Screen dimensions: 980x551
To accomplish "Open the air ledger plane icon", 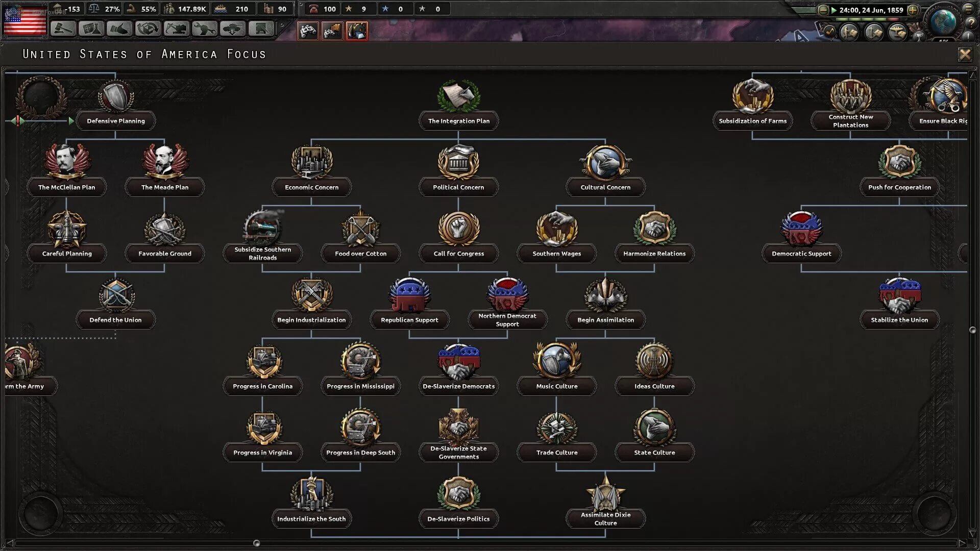I will [897, 32].
